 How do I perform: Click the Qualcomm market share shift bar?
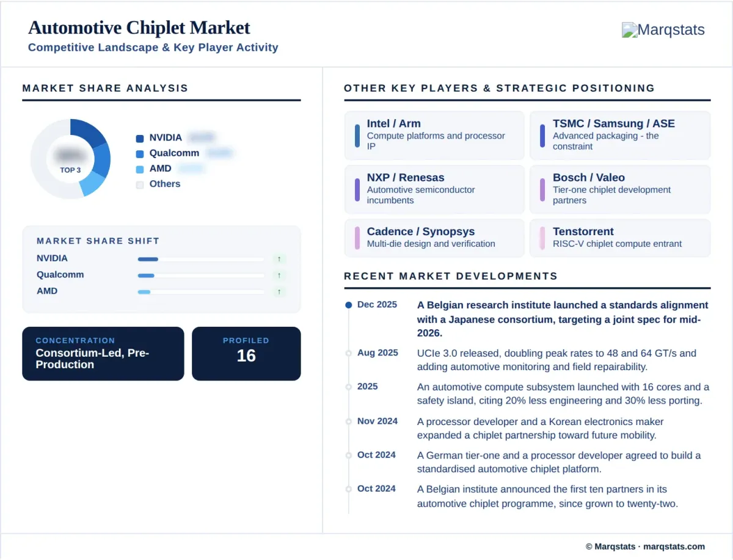[x=201, y=275]
